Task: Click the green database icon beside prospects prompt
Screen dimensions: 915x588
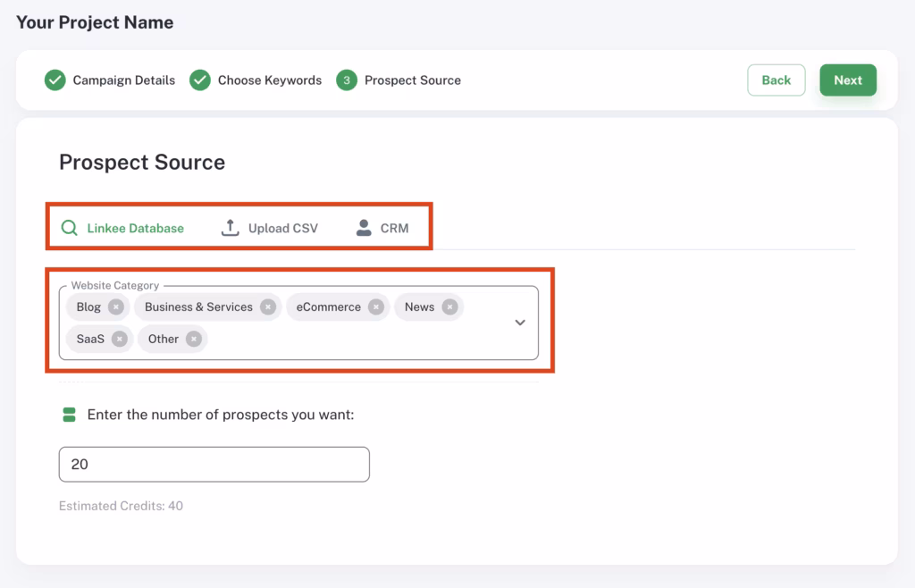Action: (x=70, y=415)
